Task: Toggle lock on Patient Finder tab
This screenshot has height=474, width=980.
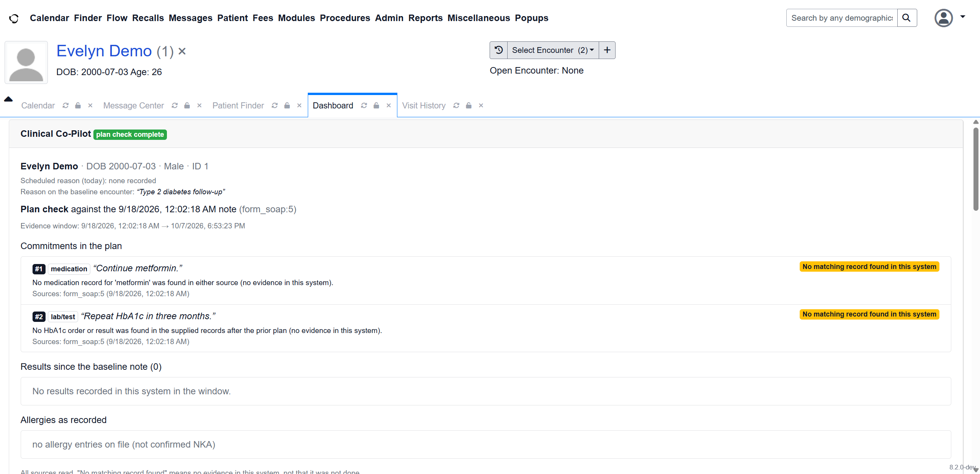Action: tap(287, 105)
